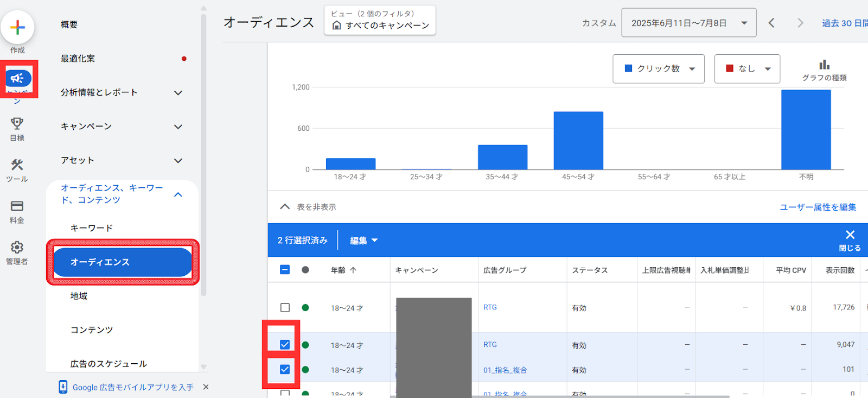The image size is (868, 398).
Task: Click Google 広告モバイルアプリを入手 link
Action: pyautogui.click(x=133, y=387)
